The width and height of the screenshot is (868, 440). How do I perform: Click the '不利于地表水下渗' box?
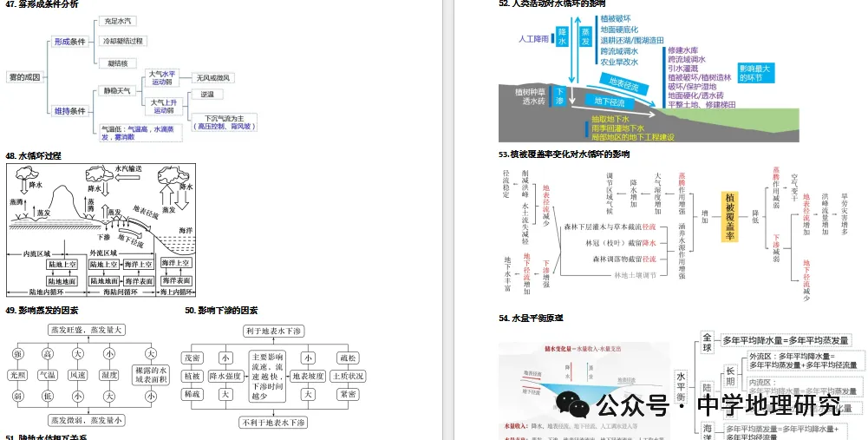pos(273,423)
